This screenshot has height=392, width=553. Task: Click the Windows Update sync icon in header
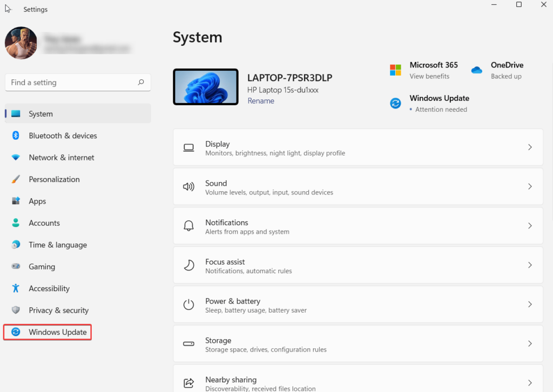pyautogui.click(x=395, y=103)
